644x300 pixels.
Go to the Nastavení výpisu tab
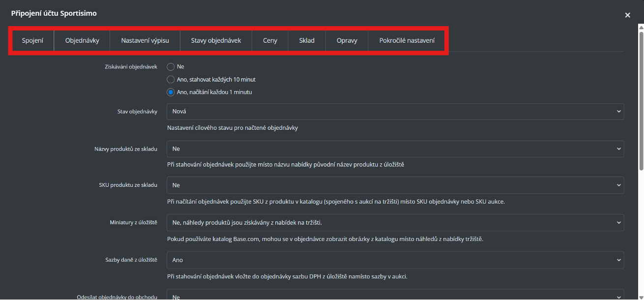click(x=145, y=41)
